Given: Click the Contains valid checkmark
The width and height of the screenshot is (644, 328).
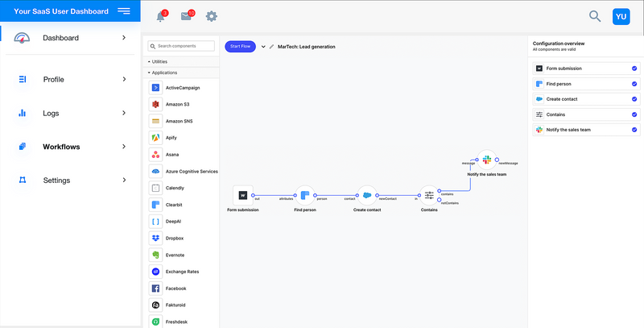Looking at the screenshot, I should (x=634, y=114).
